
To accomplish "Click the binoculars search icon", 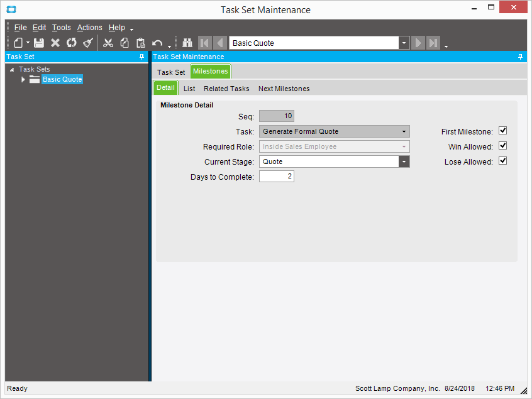I will 187,43.
